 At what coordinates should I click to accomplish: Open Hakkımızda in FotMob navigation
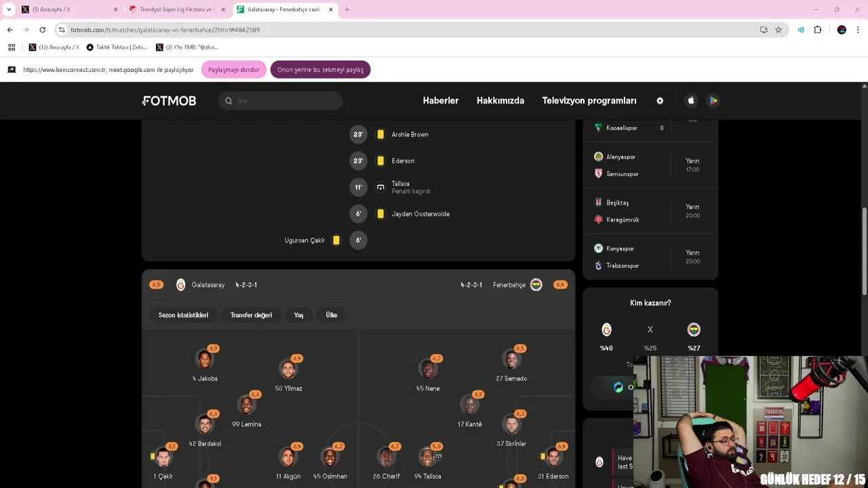500,100
